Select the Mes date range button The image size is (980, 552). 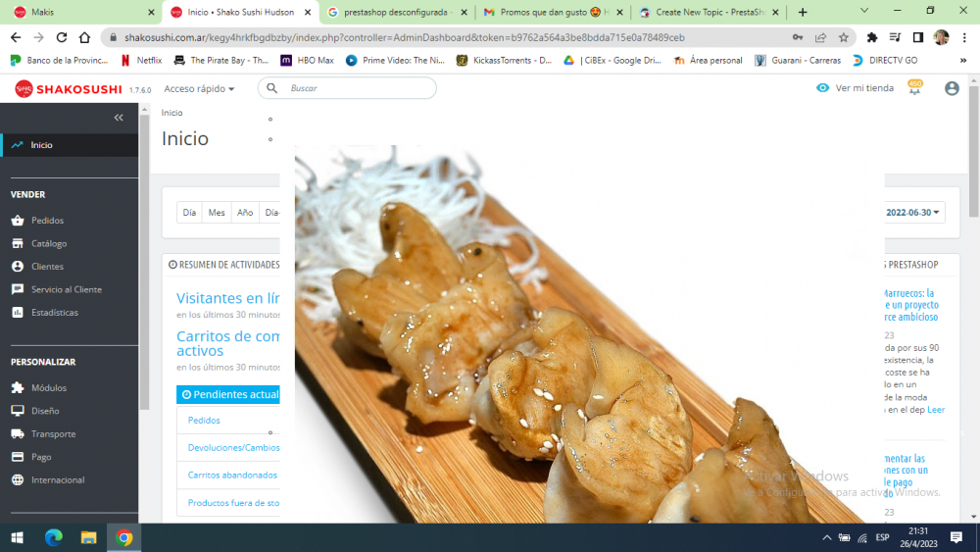coord(217,213)
